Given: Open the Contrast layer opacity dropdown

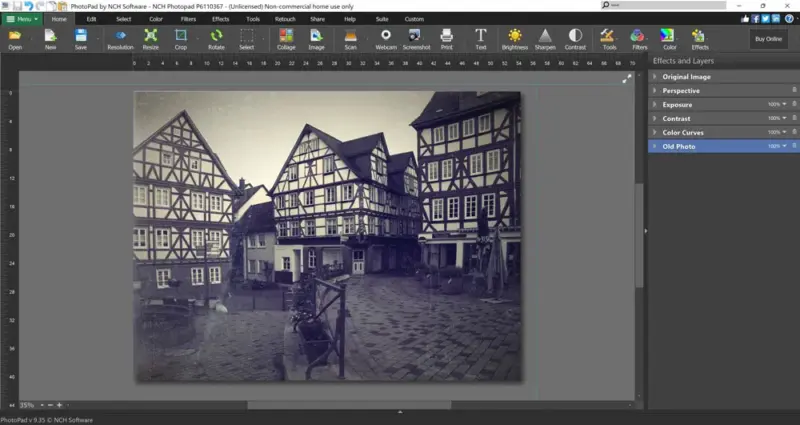Looking at the screenshot, I should point(785,118).
